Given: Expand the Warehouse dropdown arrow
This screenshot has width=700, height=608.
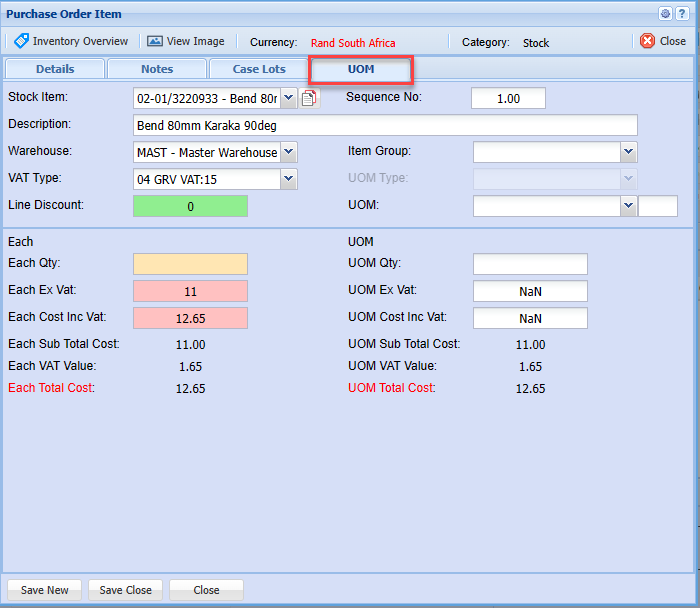Looking at the screenshot, I should pos(288,152).
